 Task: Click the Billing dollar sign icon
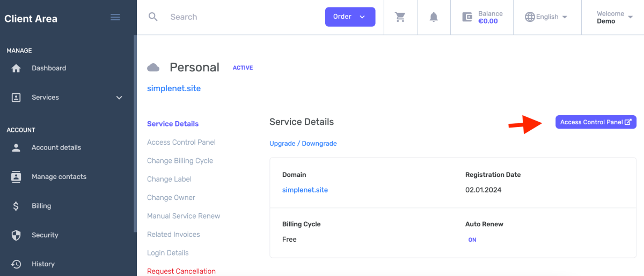tap(16, 206)
